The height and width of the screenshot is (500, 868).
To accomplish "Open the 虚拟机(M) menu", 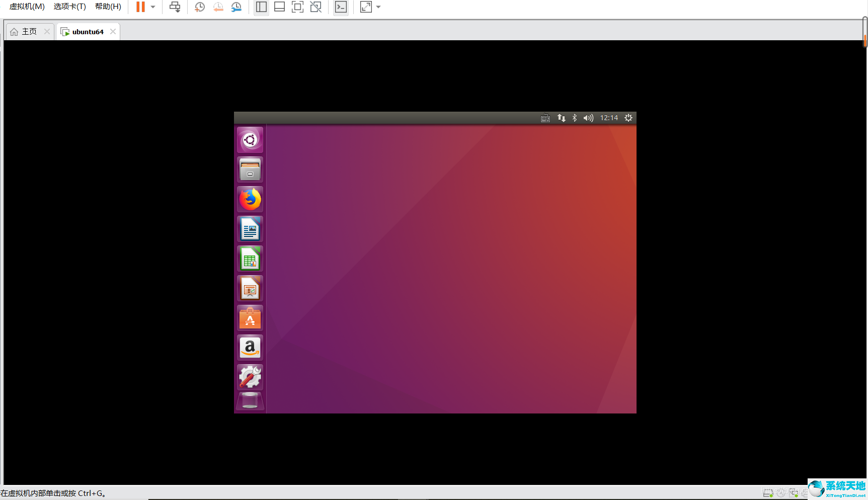I will (27, 7).
